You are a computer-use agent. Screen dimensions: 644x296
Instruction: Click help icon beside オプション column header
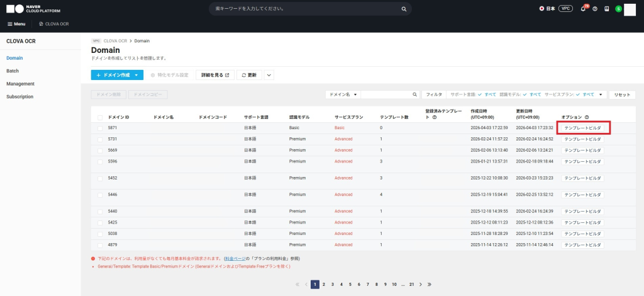tap(587, 117)
